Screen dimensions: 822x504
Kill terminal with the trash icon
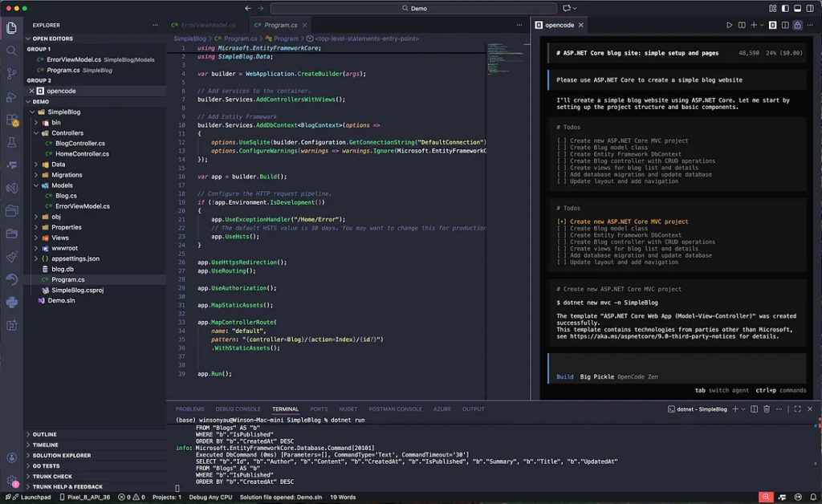[767, 409]
